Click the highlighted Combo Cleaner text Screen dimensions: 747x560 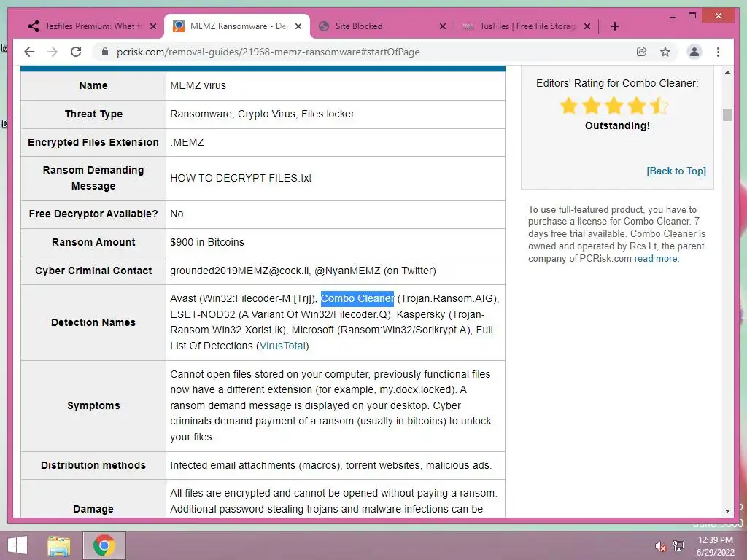pyautogui.click(x=357, y=298)
